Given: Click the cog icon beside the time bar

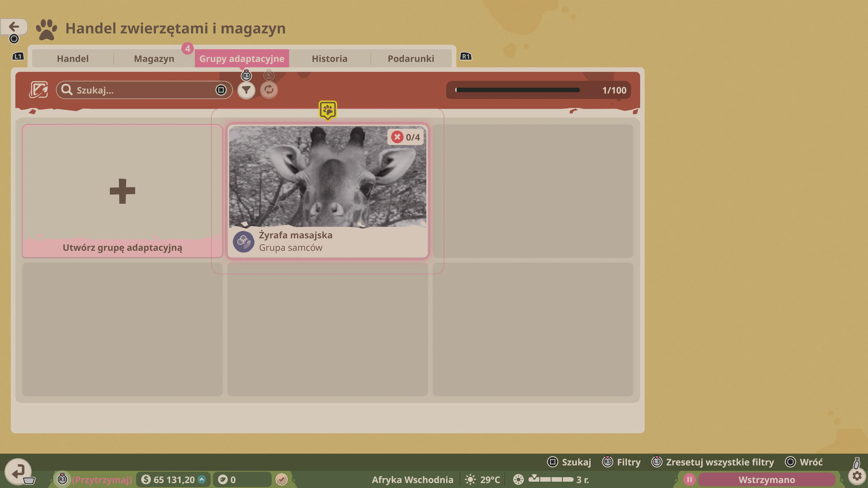Looking at the screenshot, I should tap(518, 480).
